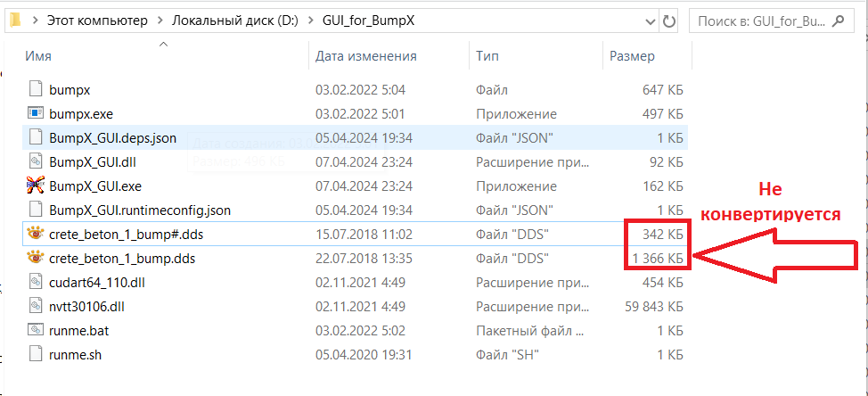Click GUI_for_BumpX in the breadcrumb path
The width and height of the screenshot is (868, 396).
(368, 21)
